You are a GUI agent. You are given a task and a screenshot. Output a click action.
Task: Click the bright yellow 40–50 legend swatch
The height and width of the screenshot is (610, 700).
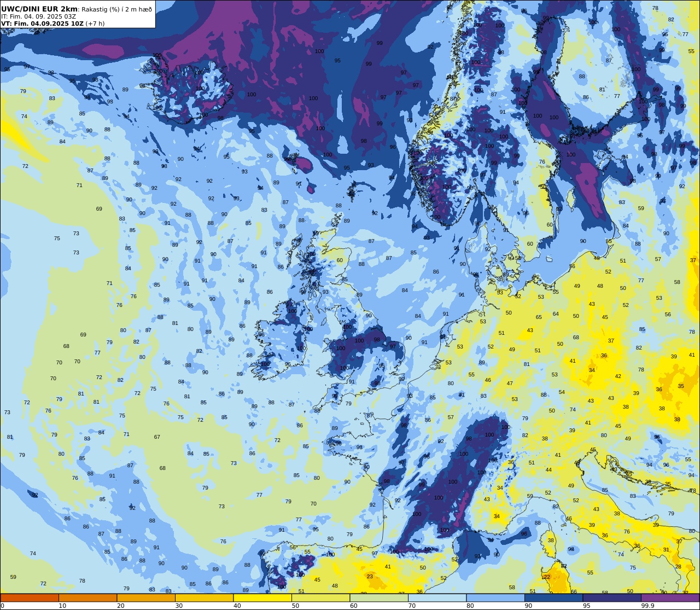coord(262,597)
